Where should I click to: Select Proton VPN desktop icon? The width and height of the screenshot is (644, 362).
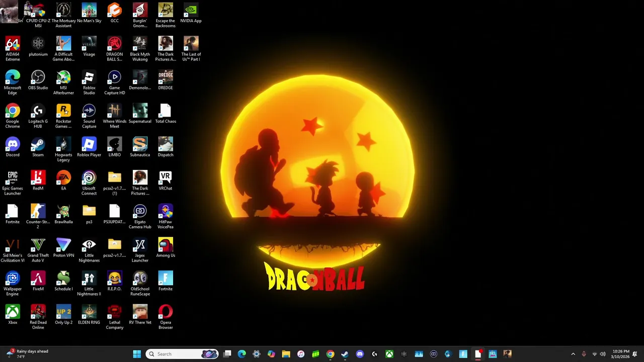click(x=63, y=248)
